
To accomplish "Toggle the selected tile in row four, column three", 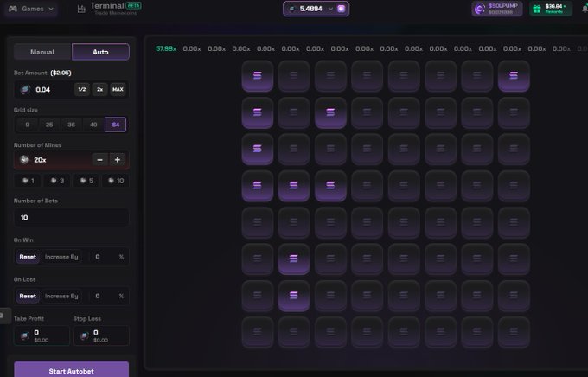I will (330, 186).
